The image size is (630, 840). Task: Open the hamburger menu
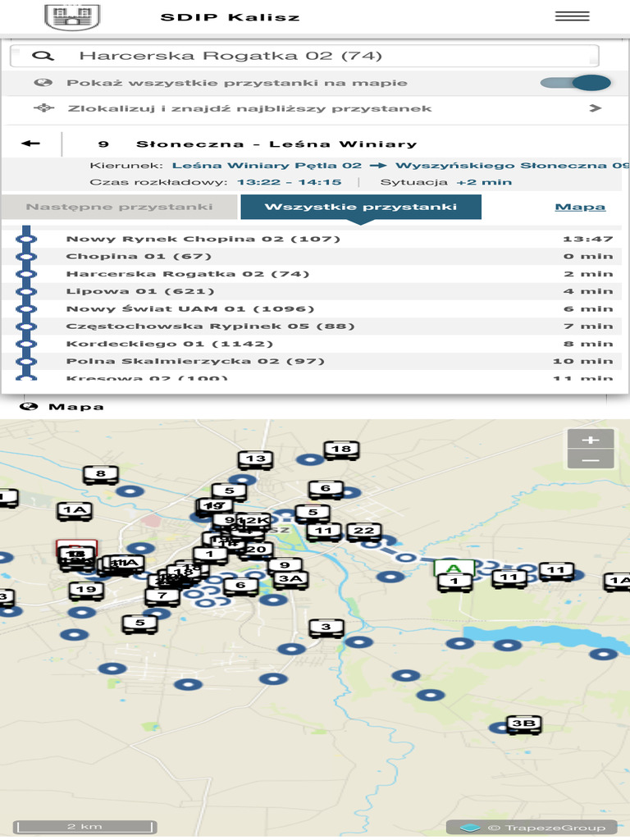(x=572, y=16)
